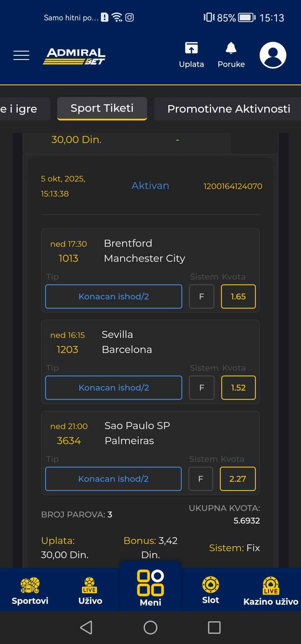Select the partially visible igre tab
Viewport: 301px width, 644px height.
tap(22, 109)
